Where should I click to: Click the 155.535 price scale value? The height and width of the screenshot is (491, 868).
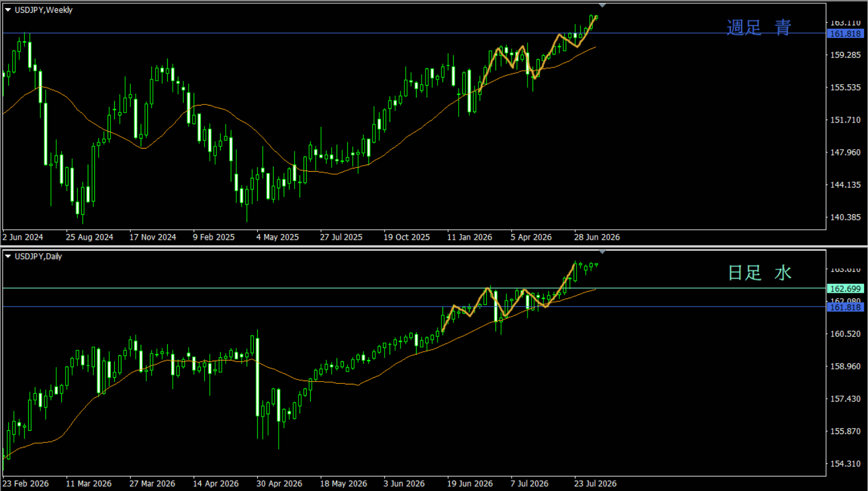845,87
